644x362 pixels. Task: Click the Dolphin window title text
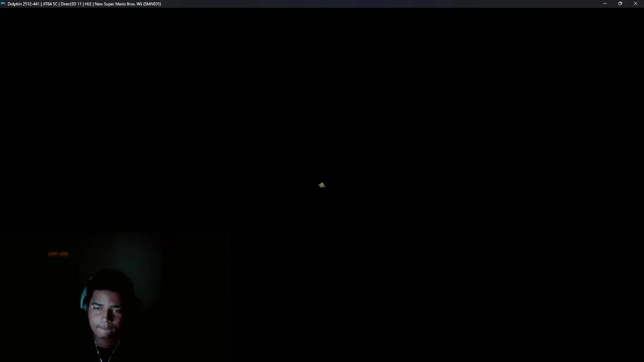(x=84, y=4)
